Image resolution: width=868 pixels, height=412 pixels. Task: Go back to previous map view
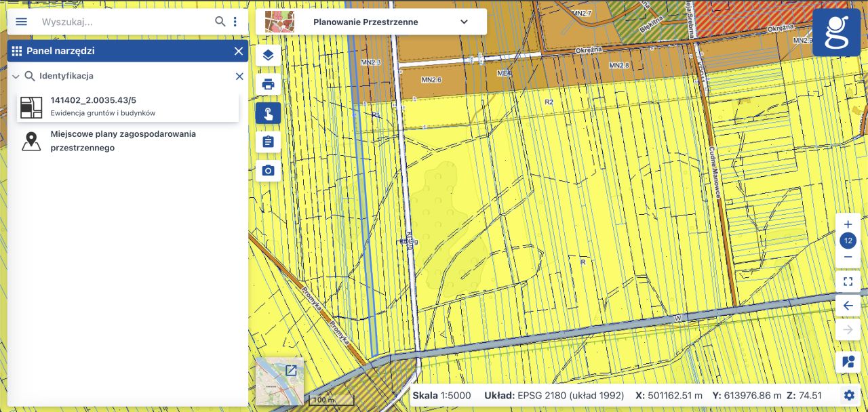(x=848, y=306)
